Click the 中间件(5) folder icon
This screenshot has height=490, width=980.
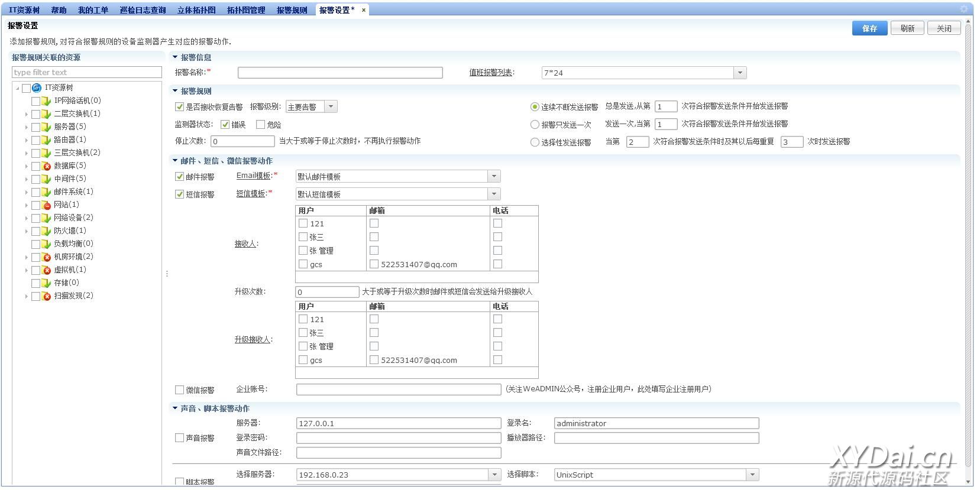pyautogui.click(x=46, y=179)
